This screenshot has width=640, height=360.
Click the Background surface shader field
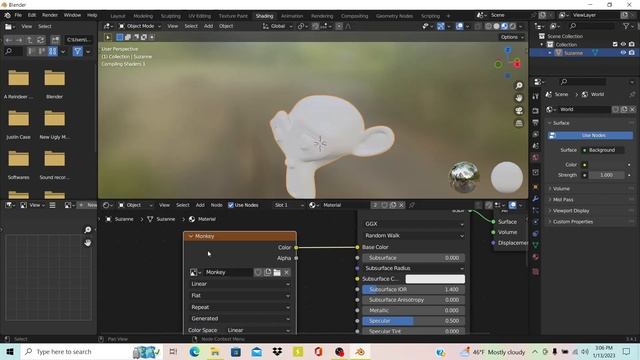(x=603, y=150)
